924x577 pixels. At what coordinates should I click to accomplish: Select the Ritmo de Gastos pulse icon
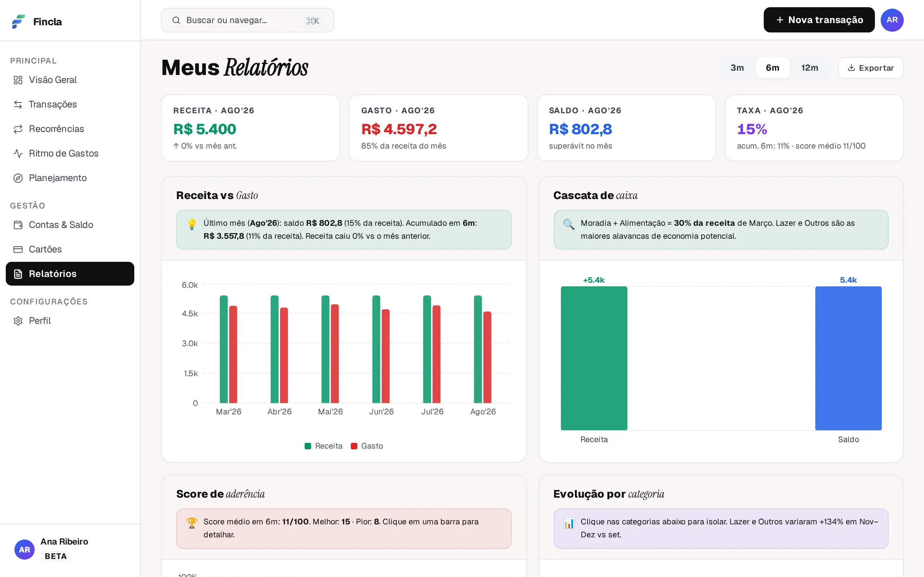pyautogui.click(x=18, y=153)
